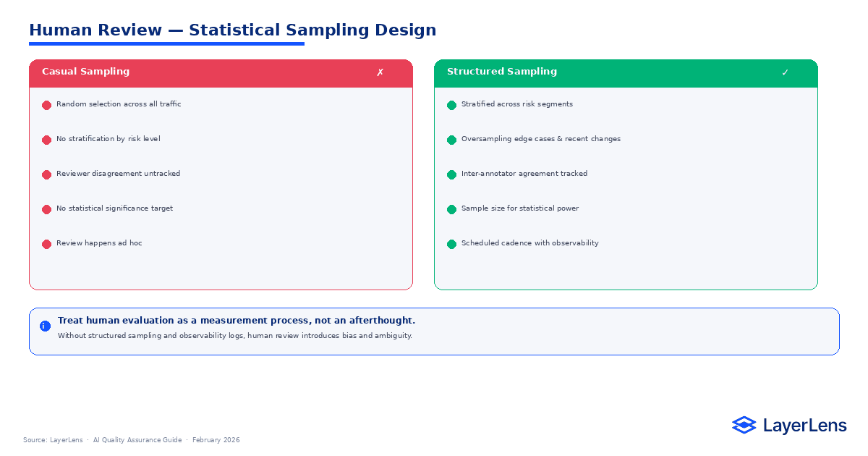
Task: Click green bullet beside Stratified across risk segments
Action: tap(451, 105)
